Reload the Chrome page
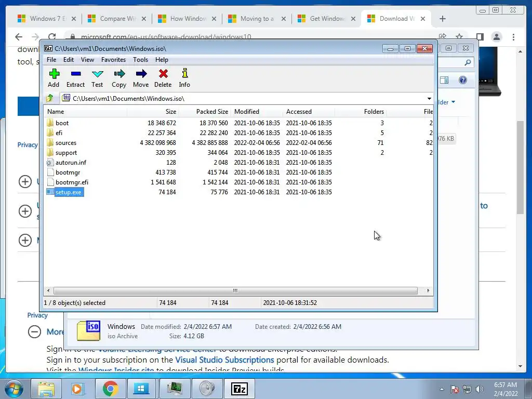 52,37
